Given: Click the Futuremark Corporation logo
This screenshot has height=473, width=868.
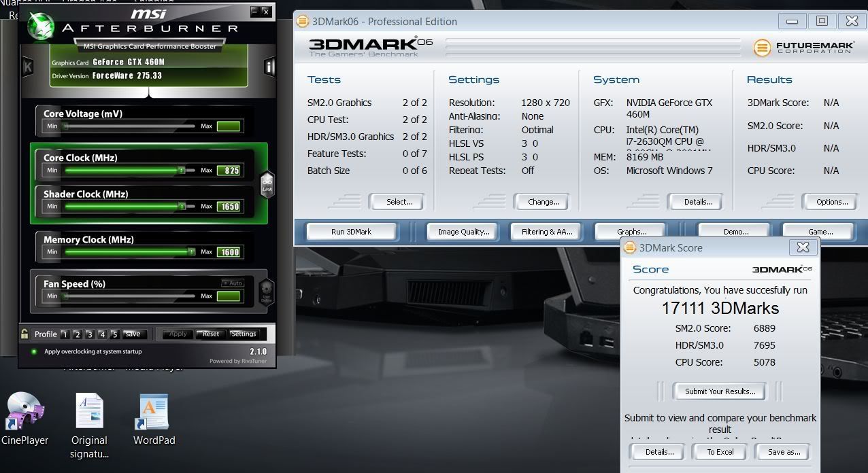Looking at the screenshot, I should (x=803, y=48).
